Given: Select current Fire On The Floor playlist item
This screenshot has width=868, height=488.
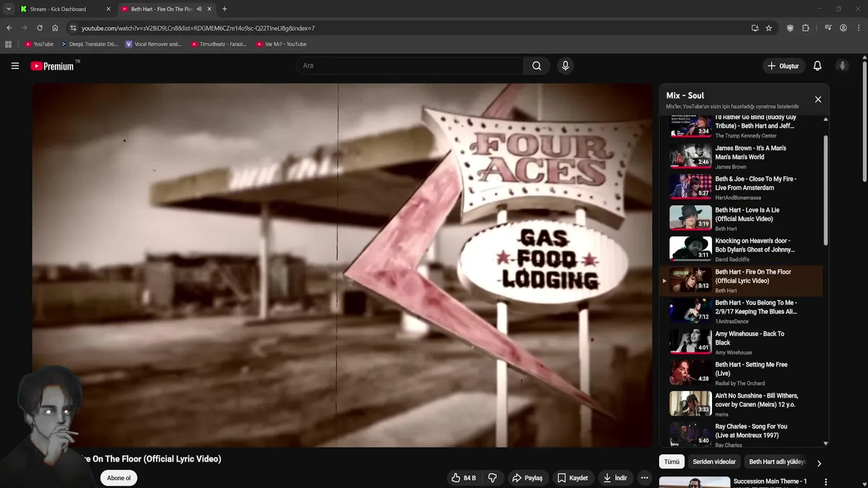Looking at the screenshot, I should pos(742,281).
